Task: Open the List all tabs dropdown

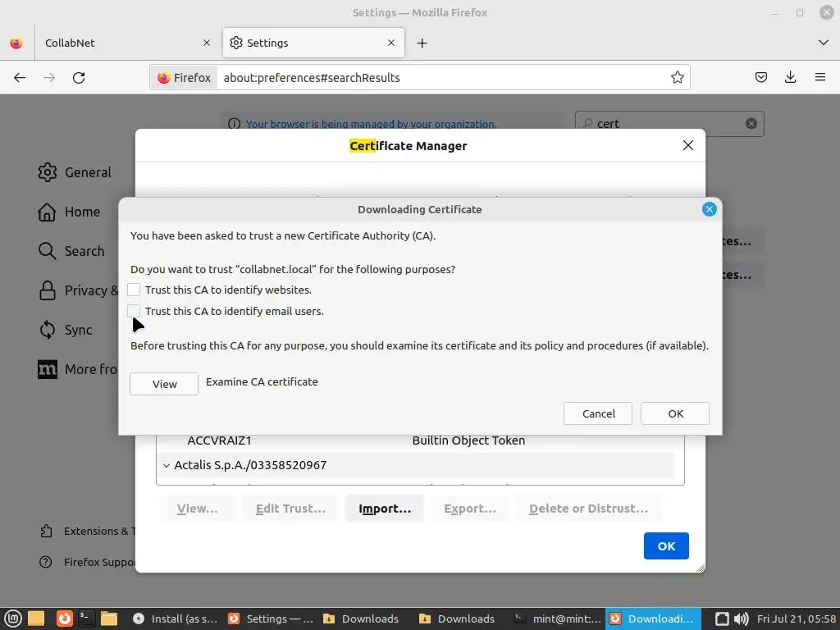Action: click(824, 43)
